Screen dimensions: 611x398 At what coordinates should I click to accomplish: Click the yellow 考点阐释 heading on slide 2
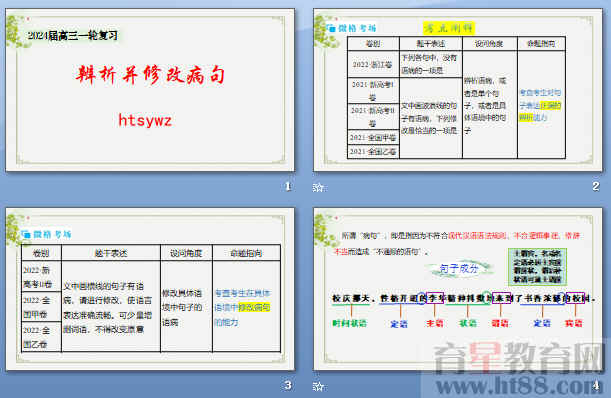(x=449, y=28)
